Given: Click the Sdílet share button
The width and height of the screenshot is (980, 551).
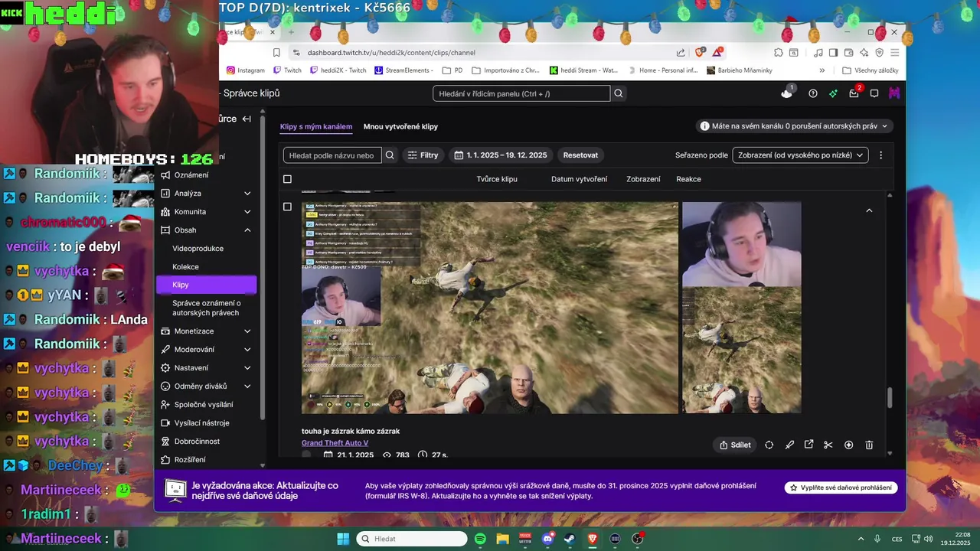Looking at the screenshot, I should tap(735, 445).
